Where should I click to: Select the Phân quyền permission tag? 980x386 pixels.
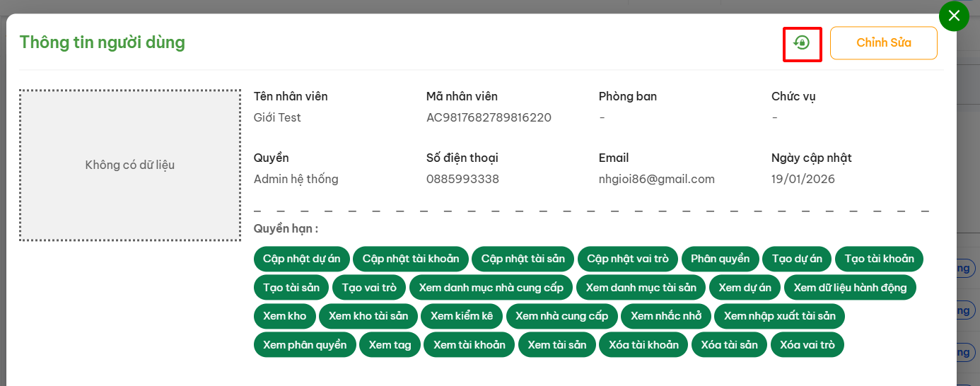pyautogui.click(x=720, y=259)
